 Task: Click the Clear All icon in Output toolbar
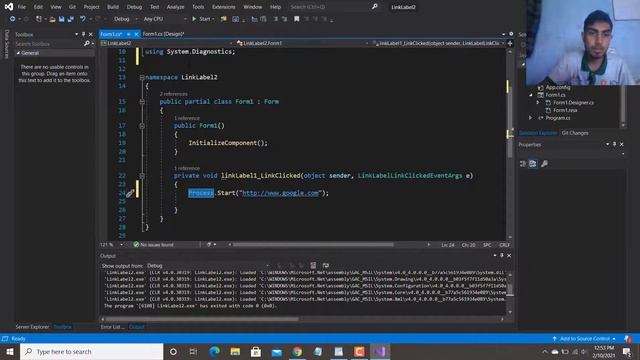(313, 265)
